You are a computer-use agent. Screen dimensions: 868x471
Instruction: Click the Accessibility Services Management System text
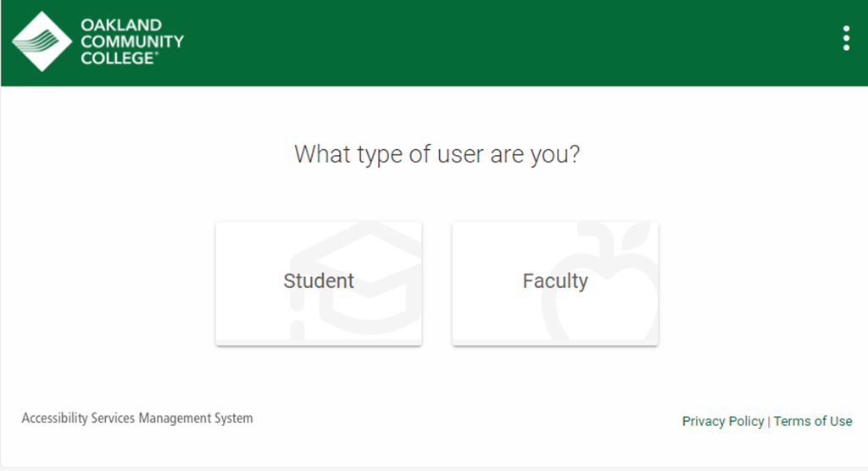tap(137, 418)
